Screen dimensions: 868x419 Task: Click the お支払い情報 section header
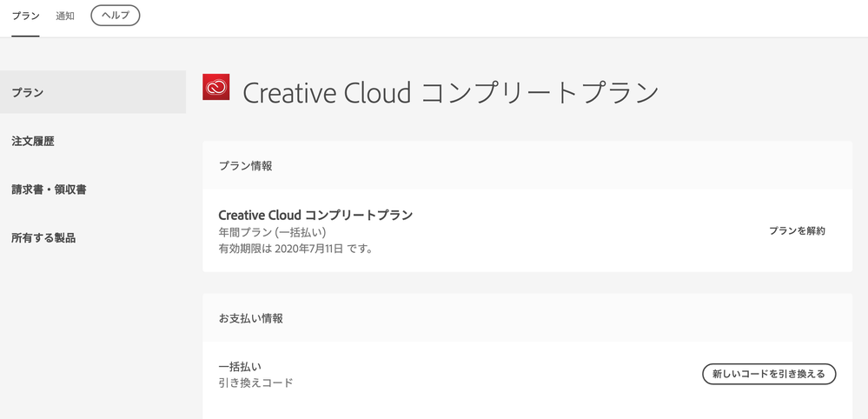[251, 318]
